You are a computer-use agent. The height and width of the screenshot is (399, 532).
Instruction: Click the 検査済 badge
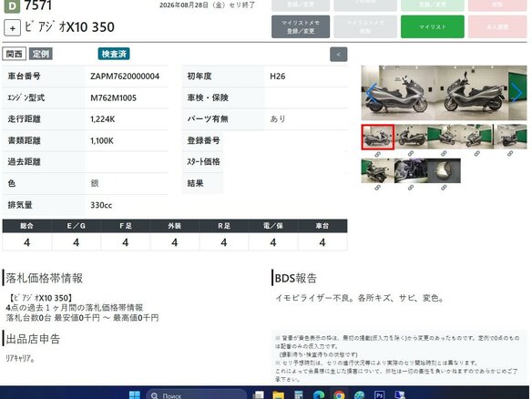pyautogui.click(x=114, y=54)
